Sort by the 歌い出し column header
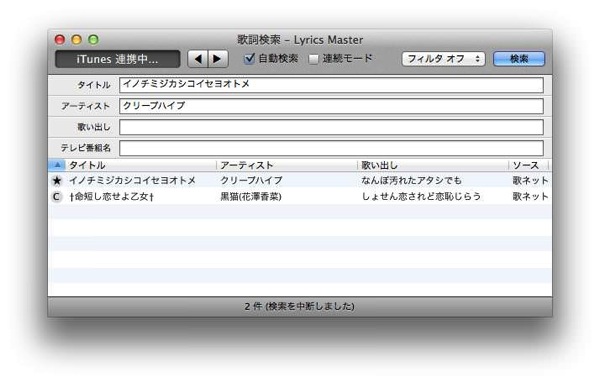This screenshot has width=600, height=383. [x=433, y=165]
